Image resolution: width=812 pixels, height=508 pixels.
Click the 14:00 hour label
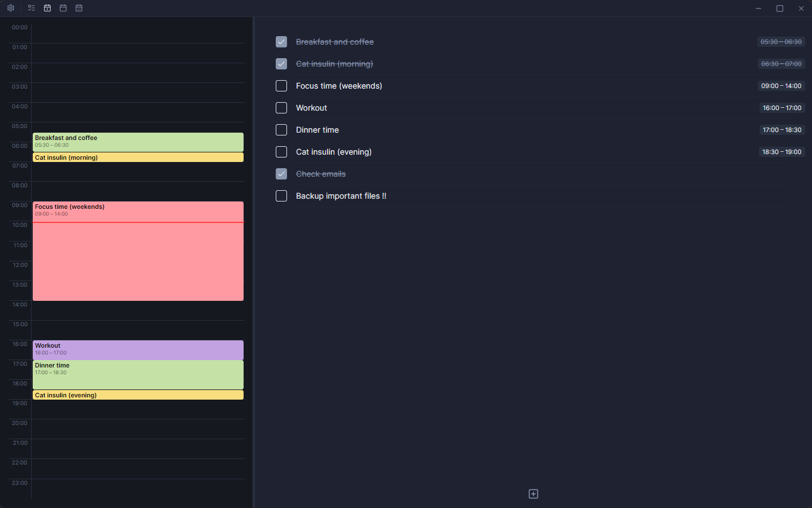pos(20,305)
